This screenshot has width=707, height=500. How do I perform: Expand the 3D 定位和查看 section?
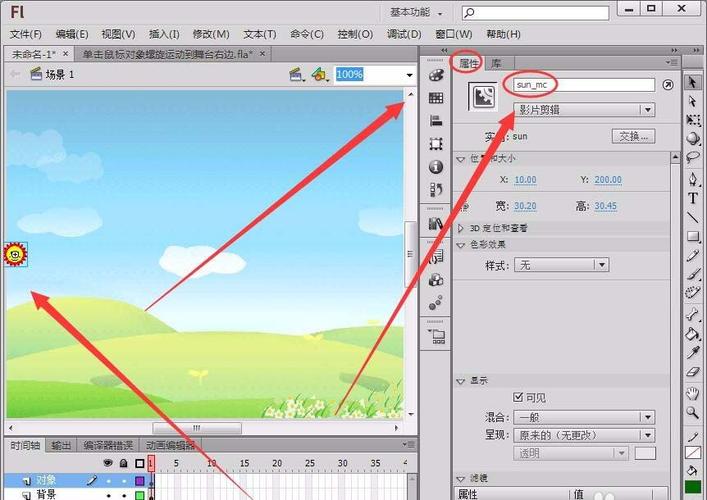click(460, 228)
